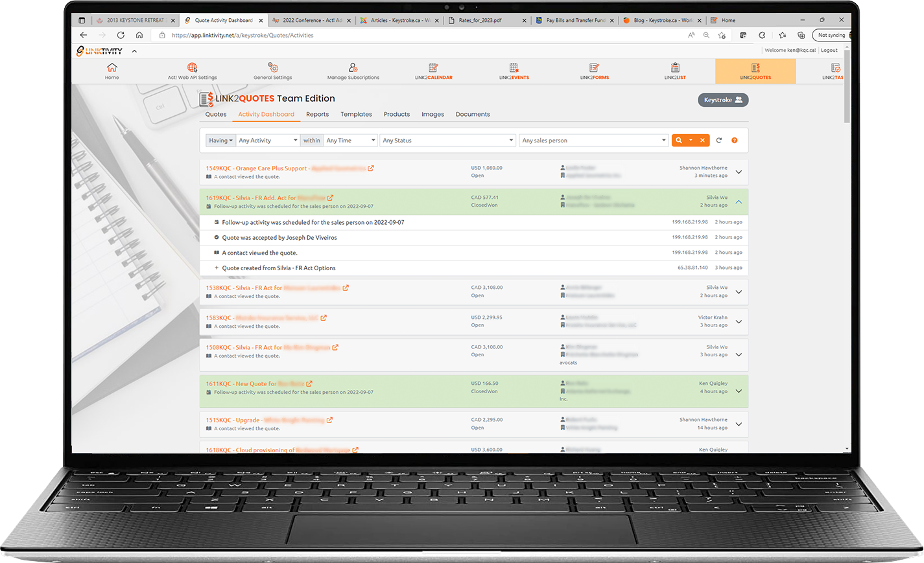Image resolution: width=924 pixels, height=563 pixels.
Task: Click 'Quote was accepted by Joseph De Viveiros'
Action: (279, 238)
